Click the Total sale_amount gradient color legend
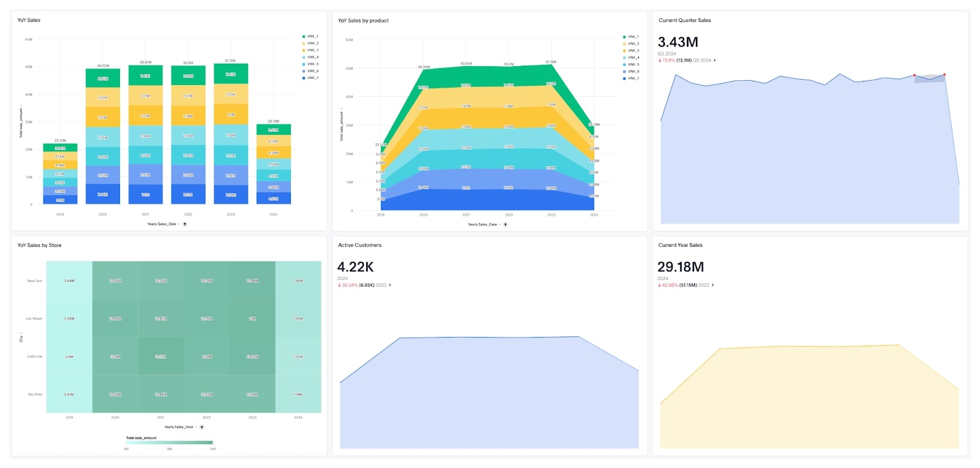 tap(169, 442)
